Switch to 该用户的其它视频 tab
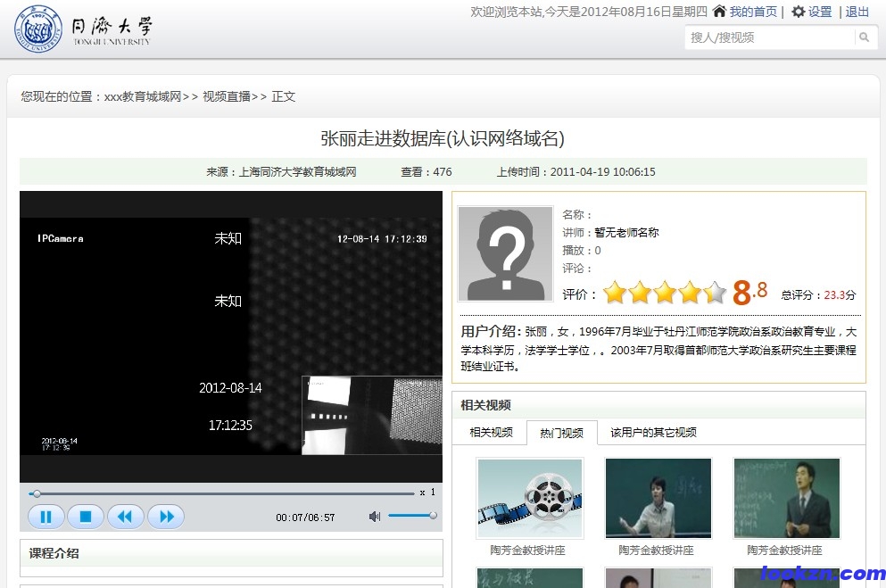Viewport: 886px width, 588px height. click(x=653, y=432)
